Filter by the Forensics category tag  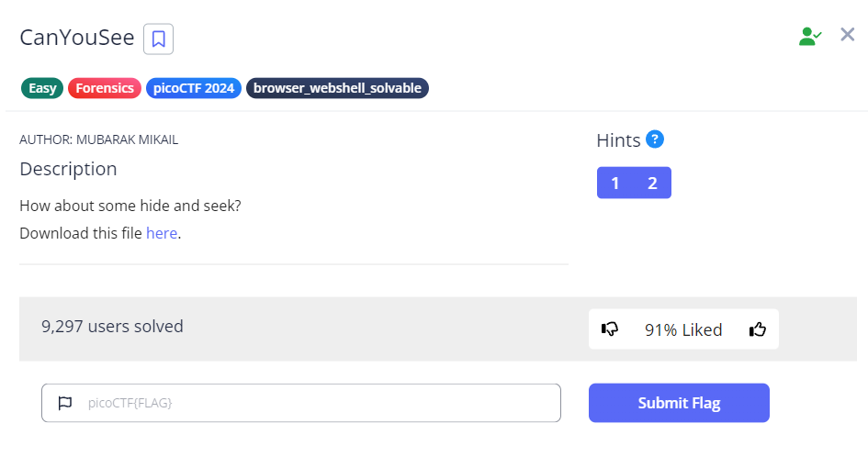(105, 88)
